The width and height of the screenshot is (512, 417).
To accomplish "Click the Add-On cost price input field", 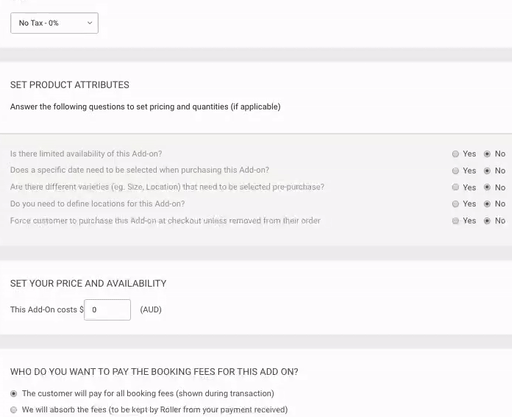I will tap(107, 310).
